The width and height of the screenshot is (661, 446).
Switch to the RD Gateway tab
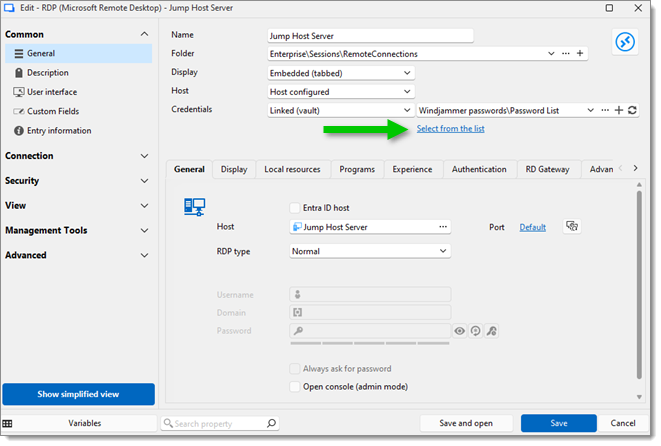[x=547, y=169]
